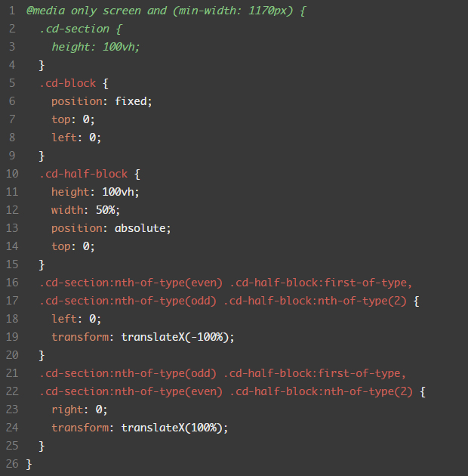Click nth-of-type(even) selector on line 16
The height and width of the screenshot is (476, 468).
168,283
